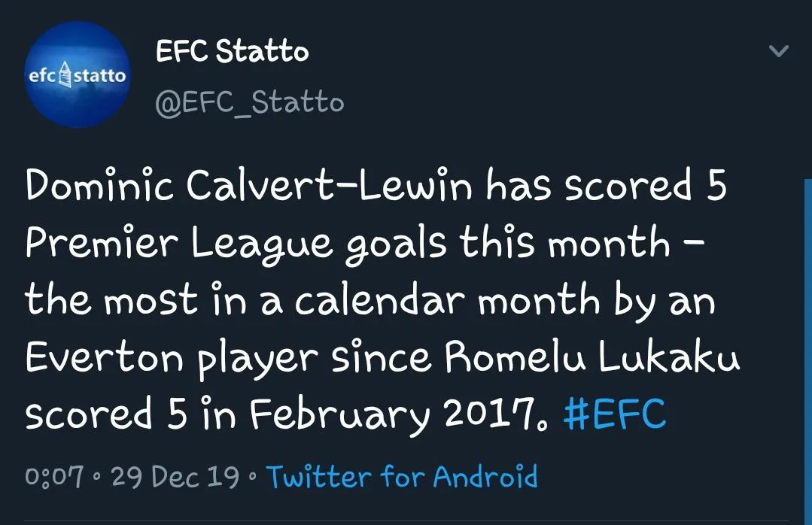Click the 29 Dec 19 tweet date
Image resolution: width=812 pixels, height=525 pixels.
pyautogui.click(x=175, y=477)
